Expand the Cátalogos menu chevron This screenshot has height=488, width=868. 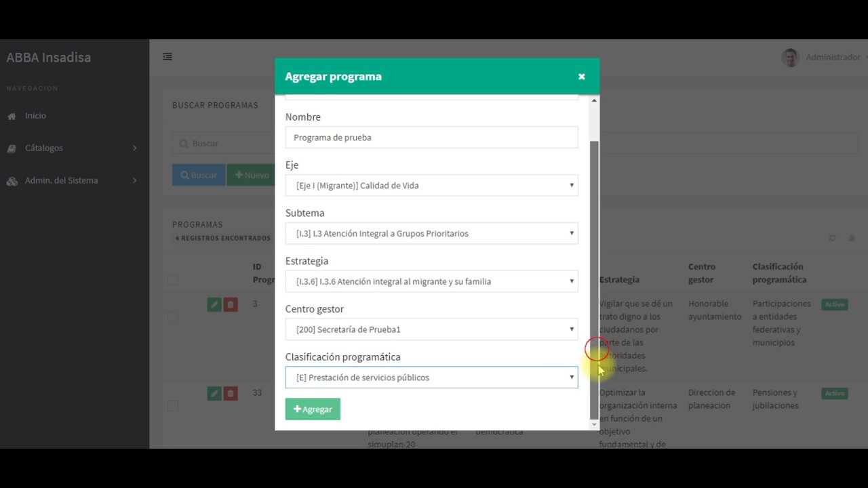134,148
